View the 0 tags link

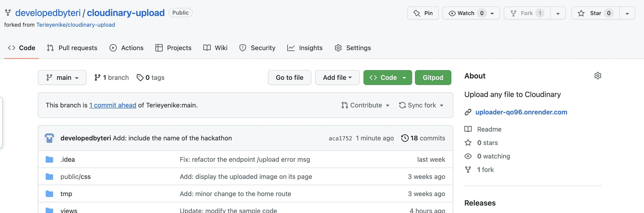click(x=150, y=78)
